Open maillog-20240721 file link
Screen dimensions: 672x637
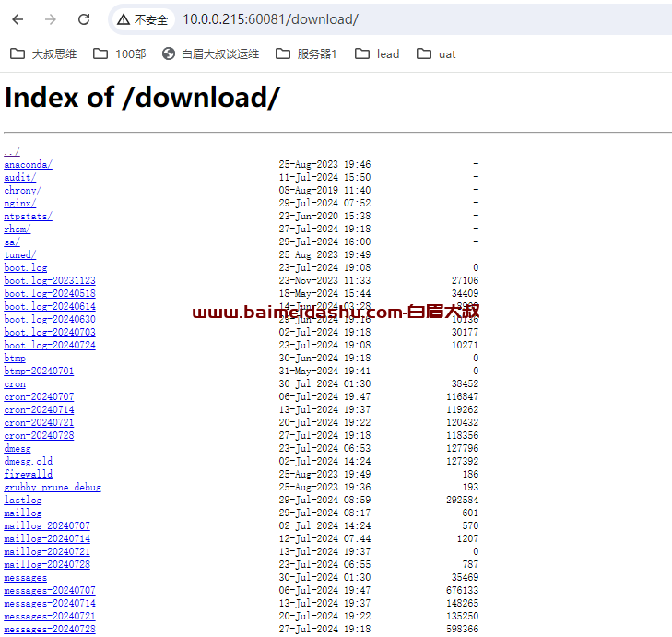tap(47, 551)
